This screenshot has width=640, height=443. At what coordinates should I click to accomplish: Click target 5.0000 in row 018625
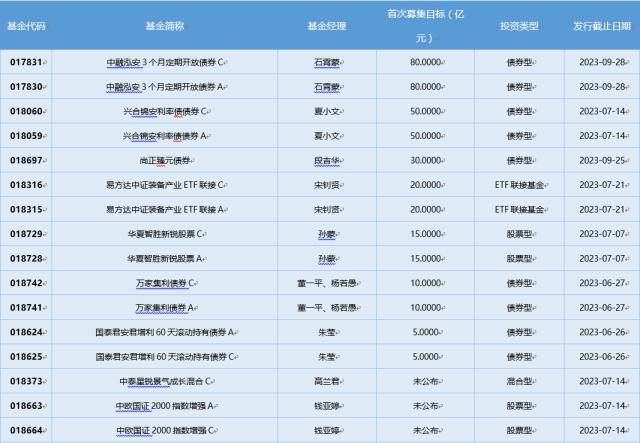tap(425, 356)
